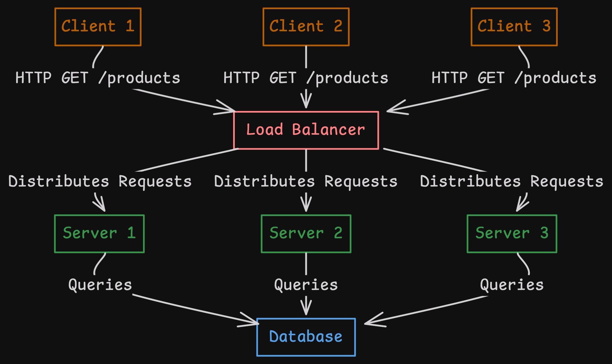Click the Queries label under Server 1
This screenshot has height=364, width=612.
coord(100,284)
